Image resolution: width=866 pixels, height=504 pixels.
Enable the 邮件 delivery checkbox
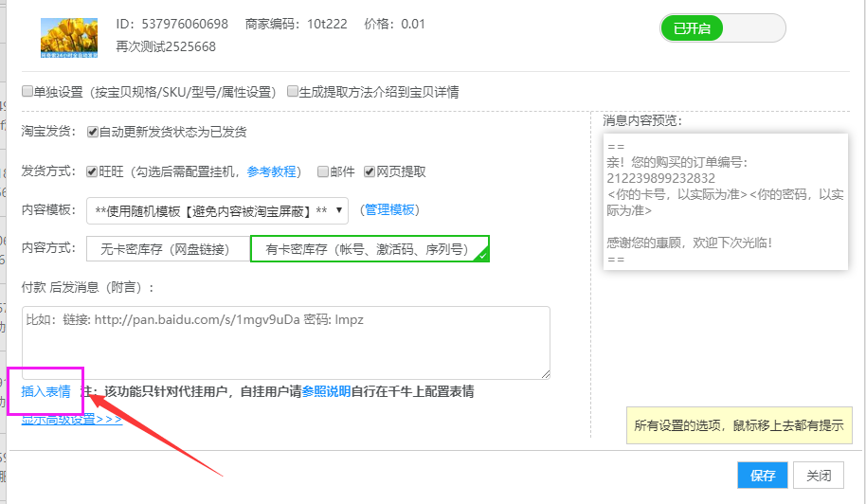[x=323, y=171]
